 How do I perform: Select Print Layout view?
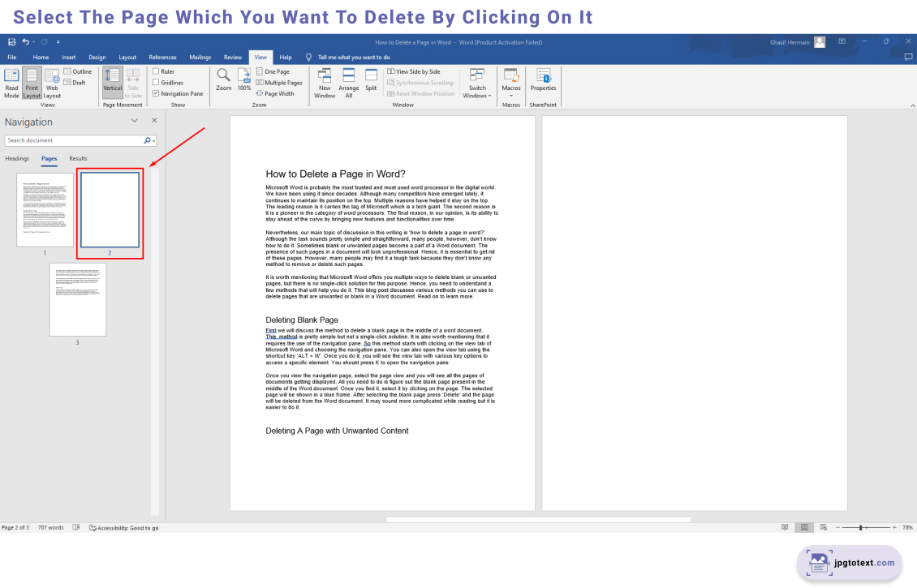[x=32, y=83]
